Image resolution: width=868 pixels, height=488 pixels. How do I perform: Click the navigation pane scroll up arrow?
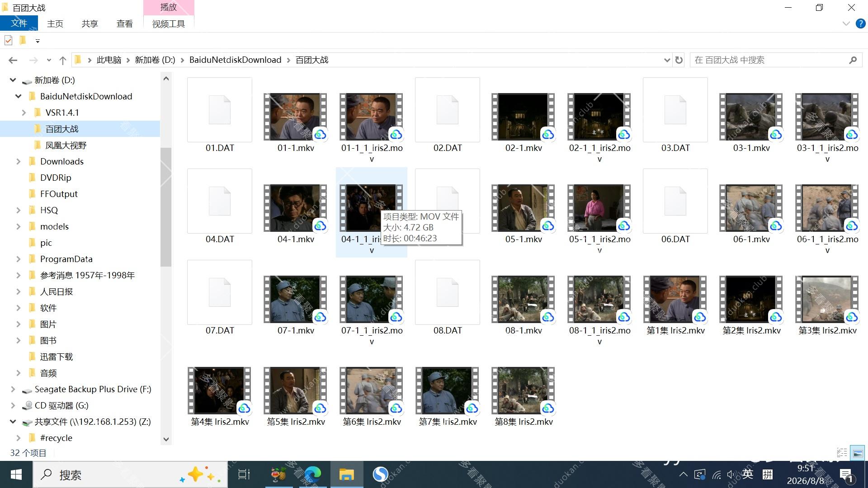point(166,79)
